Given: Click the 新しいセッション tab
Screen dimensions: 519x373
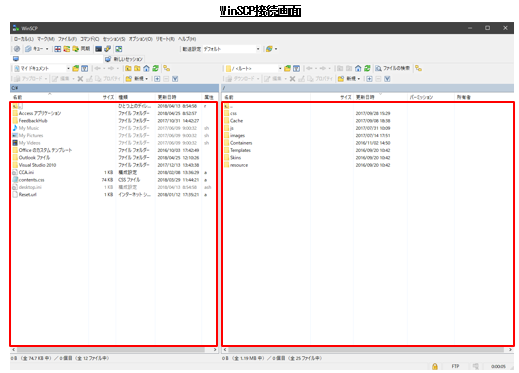Looking at the screenshot, I should (x=124, y=59).
